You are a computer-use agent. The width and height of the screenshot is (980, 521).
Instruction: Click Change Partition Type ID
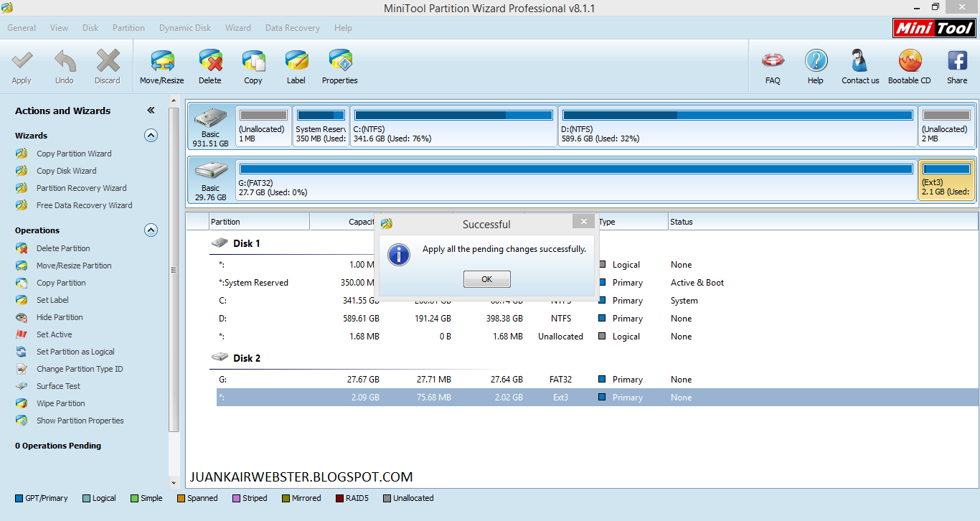coord(80,369)
